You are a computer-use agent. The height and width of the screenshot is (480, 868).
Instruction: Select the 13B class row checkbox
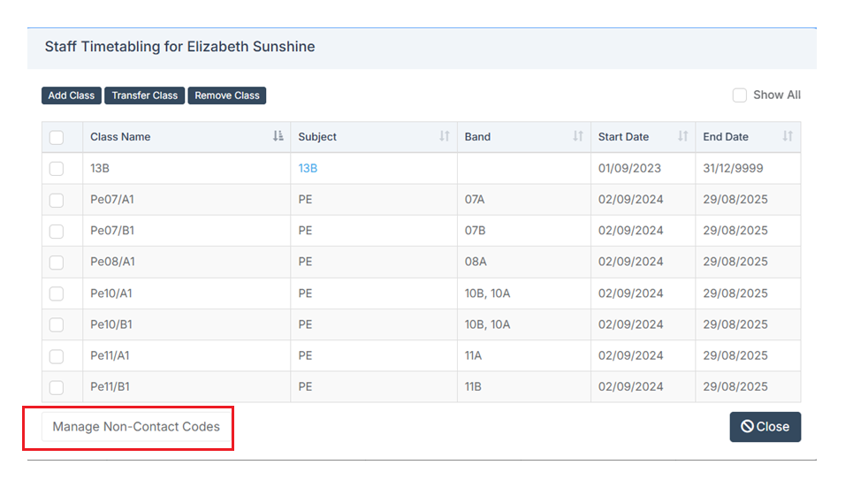tap(57, 168)
